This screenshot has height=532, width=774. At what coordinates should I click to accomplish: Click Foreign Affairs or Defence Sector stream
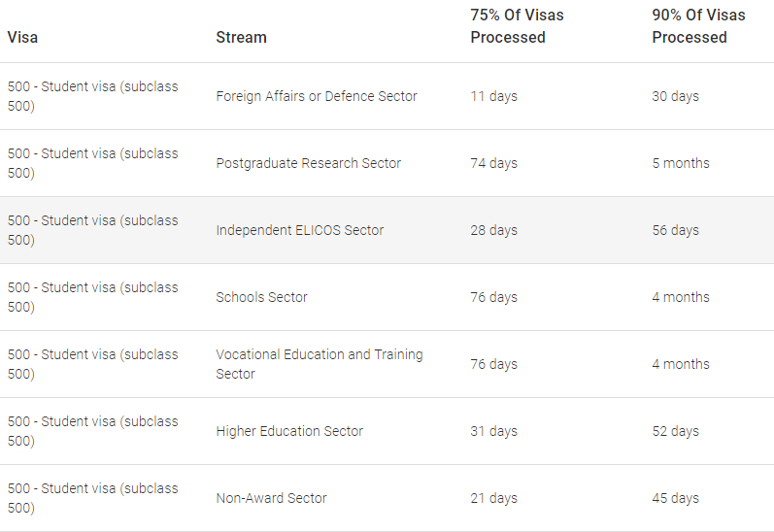tap(317, 96)
